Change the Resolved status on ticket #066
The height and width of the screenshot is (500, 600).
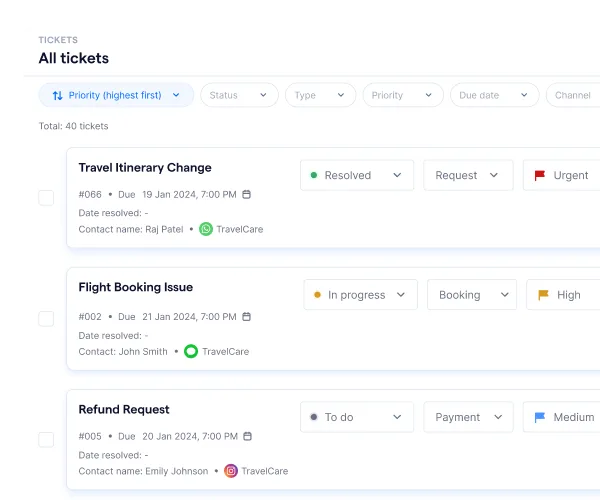[x=357, y=175]
